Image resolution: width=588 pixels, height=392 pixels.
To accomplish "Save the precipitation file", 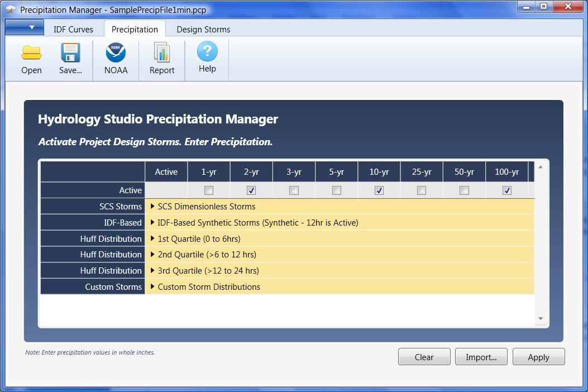I will 70,58.
